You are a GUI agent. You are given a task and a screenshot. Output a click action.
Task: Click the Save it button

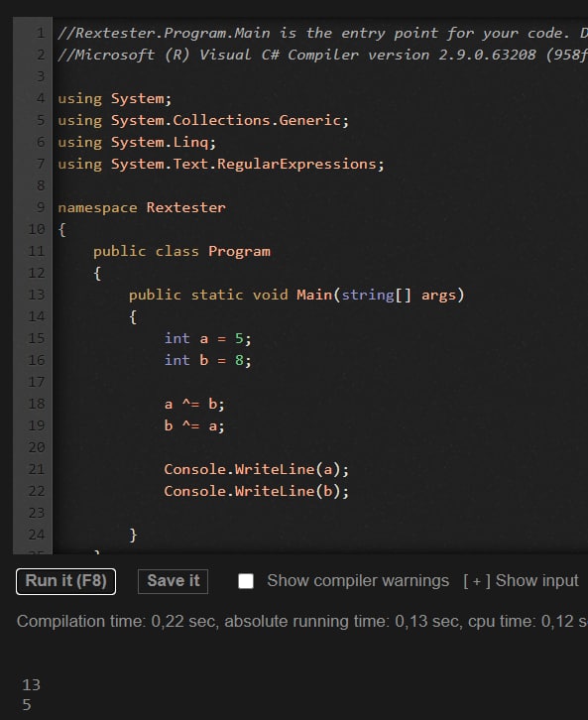pyautogui.click(x=174, y=581)
